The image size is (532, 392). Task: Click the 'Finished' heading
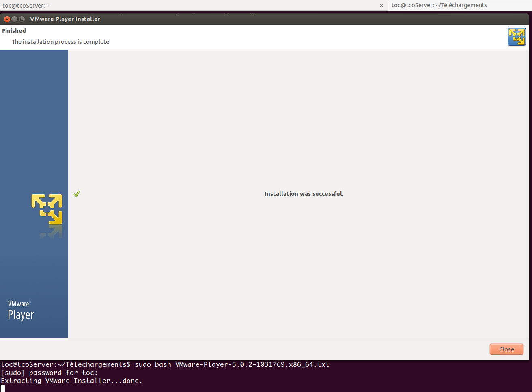tap(14, 31)
